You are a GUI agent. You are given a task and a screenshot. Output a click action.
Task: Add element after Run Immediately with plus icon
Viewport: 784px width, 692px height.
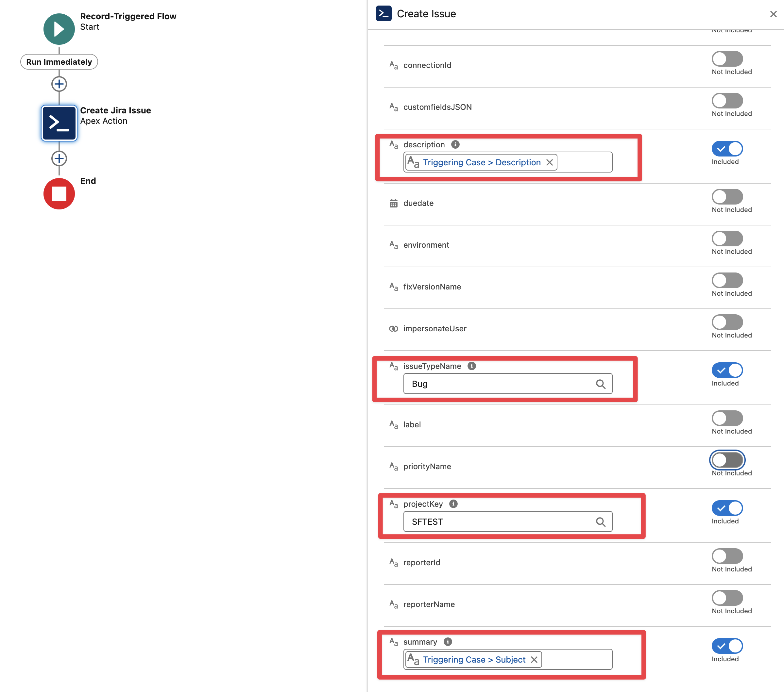tap(59, 84)
